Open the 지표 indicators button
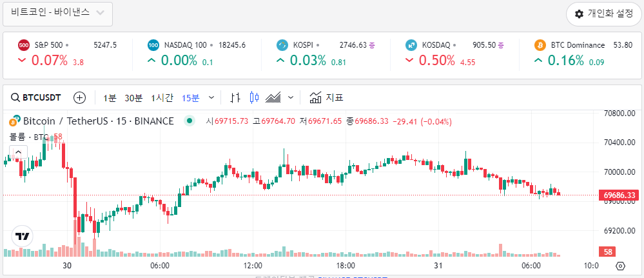The image size is (644, 278). (326, 98)
